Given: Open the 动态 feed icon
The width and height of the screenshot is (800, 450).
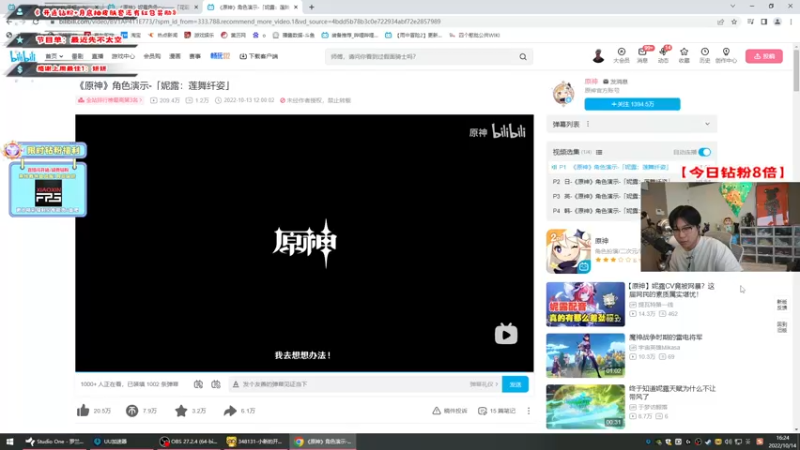Looking at the screenshot, I should click(x=663, y=56).
